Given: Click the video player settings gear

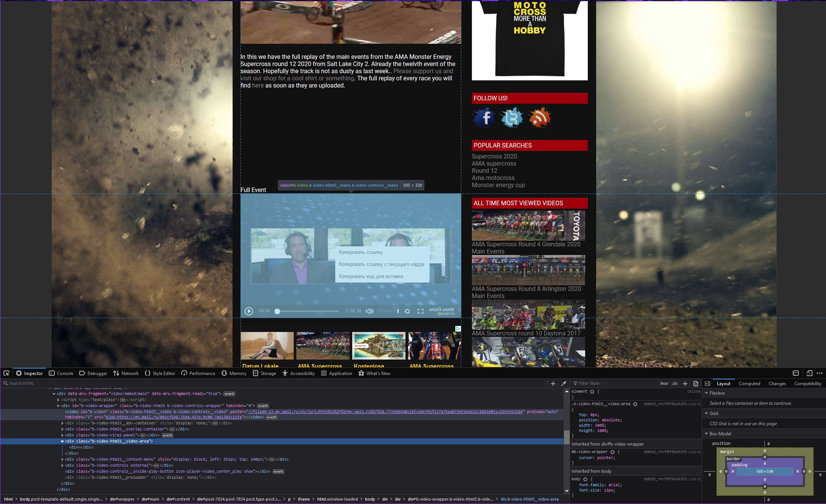Looking at the screenshot, I should coord(407,311).
